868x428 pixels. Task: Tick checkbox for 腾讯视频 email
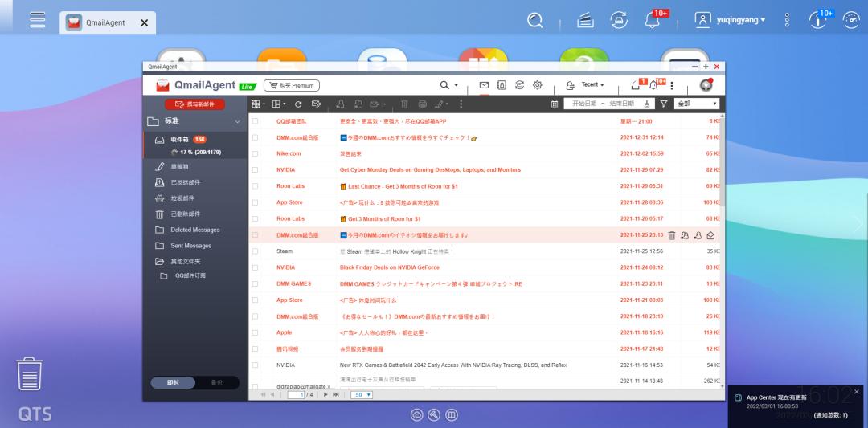click(256, 349)
